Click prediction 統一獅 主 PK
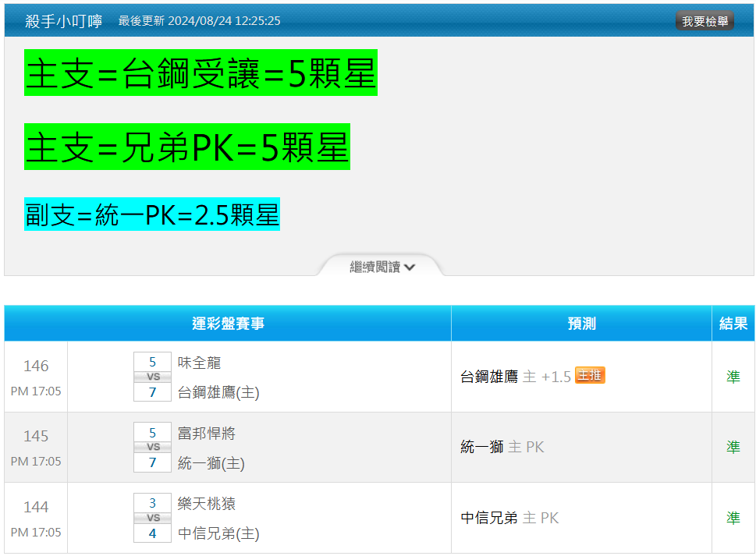 click(x=502, y=447)
